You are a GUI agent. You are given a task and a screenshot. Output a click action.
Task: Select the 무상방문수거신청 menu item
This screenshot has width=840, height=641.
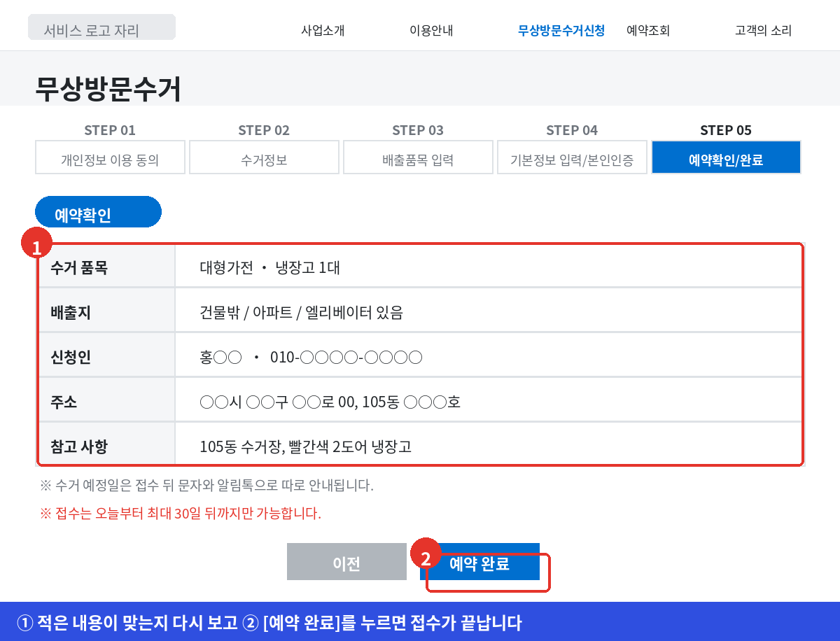pos(561,31)
